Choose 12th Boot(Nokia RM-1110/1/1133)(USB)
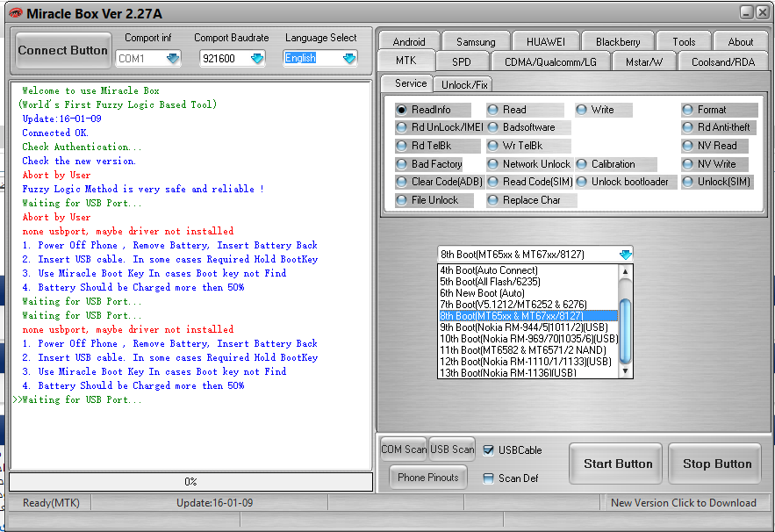The image size is (775, 532). 527,362
